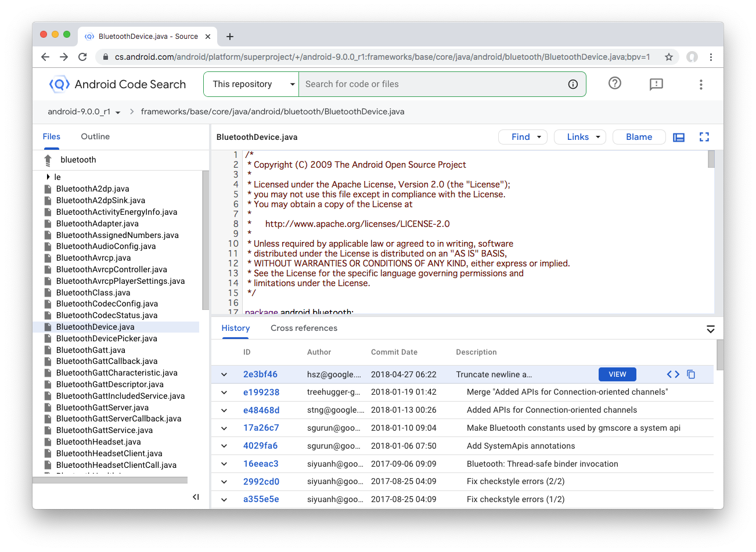Open a new browser tab
The width and height of the screenshot is (756, 552).
230,37
